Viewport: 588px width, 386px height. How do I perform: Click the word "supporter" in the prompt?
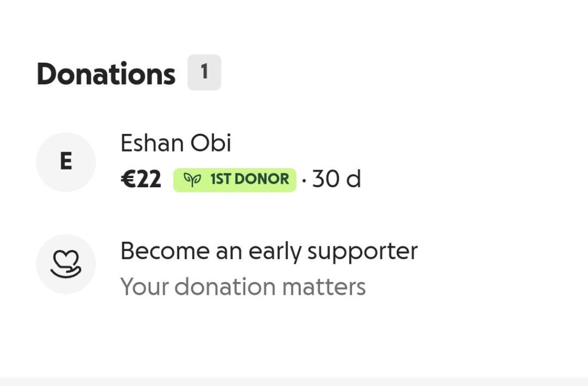(362, 252)
